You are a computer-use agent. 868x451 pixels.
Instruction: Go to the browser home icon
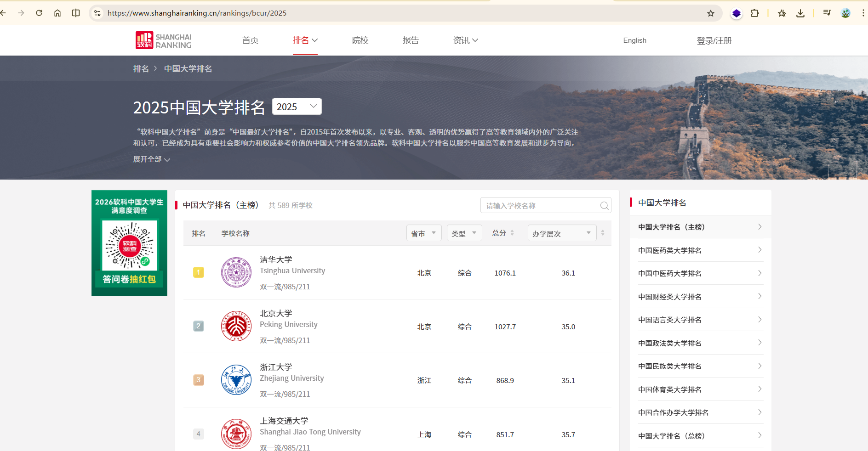(57, 13)
